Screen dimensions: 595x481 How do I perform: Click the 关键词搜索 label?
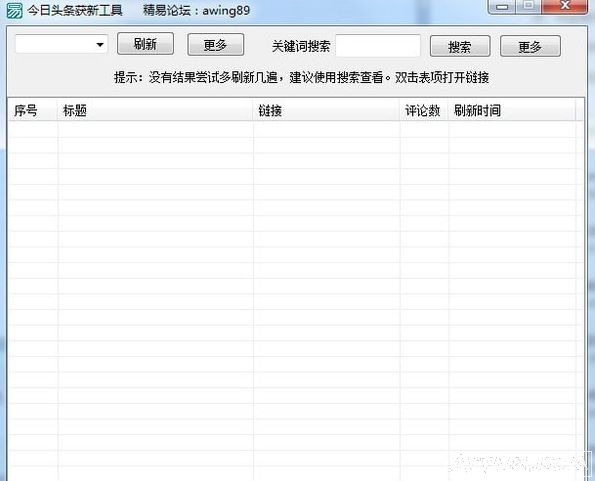click(x=301, y=46)
